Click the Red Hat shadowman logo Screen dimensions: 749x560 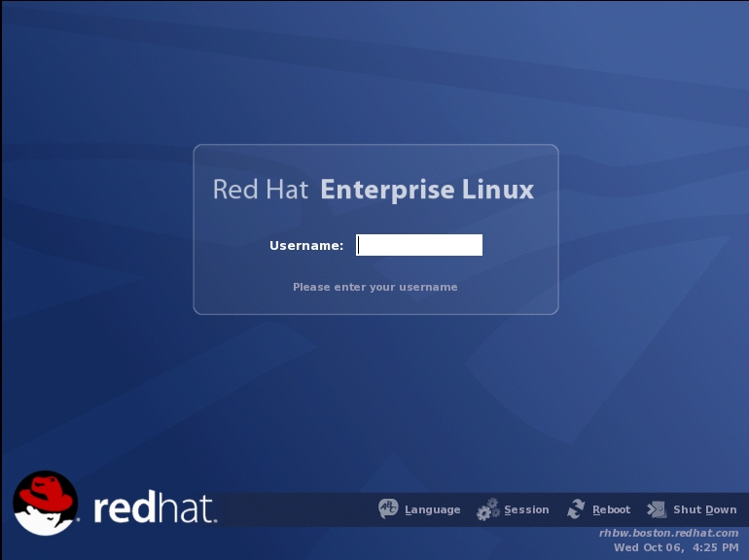pos(45,505)
